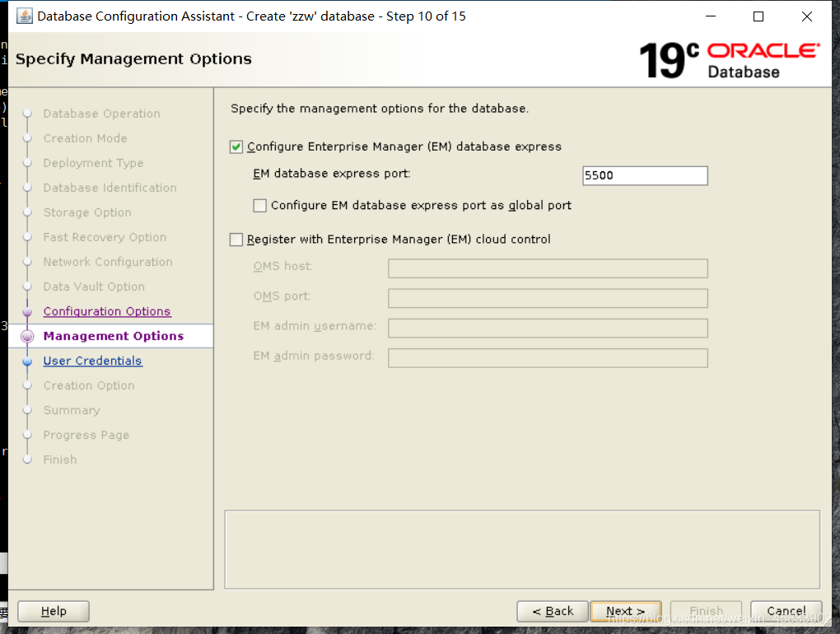This screenshot has height=634, width=840.
Task: Click the OMS host input field
Action: point(548,268)
